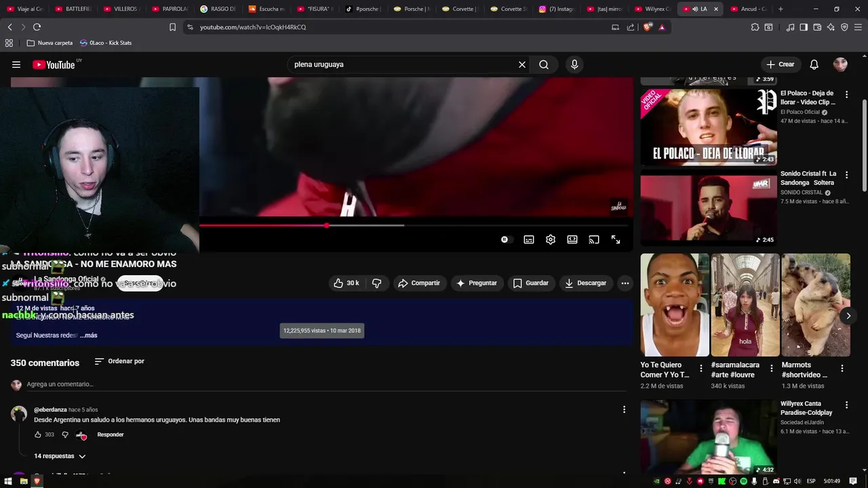Viewport: 868px width, 488px height.
Task: Focus the Agrega un comentario field
Action: (x=325, y=384)
